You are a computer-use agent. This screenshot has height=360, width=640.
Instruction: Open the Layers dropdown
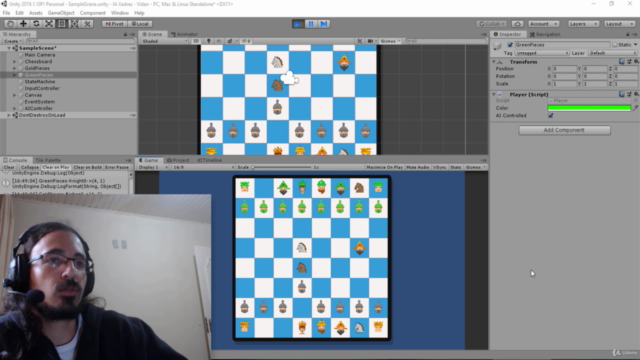tap(583, 24)
